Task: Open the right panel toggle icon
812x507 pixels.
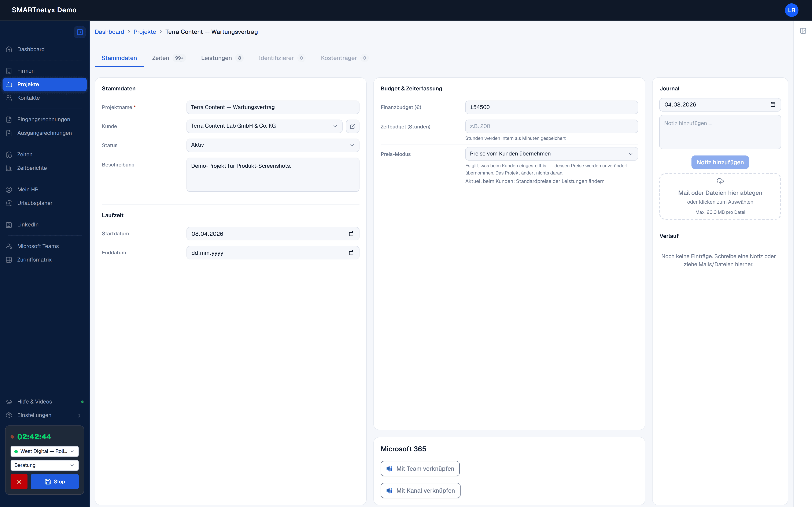Action: (x=803, y=31)
